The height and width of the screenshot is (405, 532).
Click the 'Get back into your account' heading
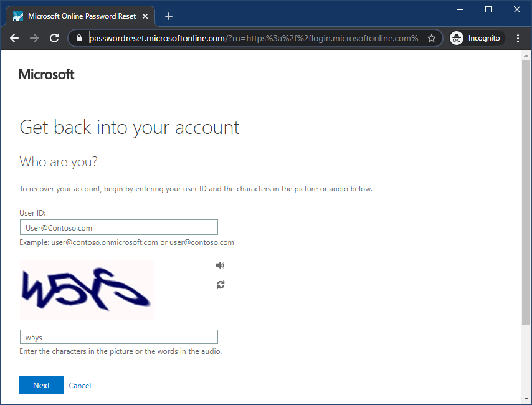[130, 128]
